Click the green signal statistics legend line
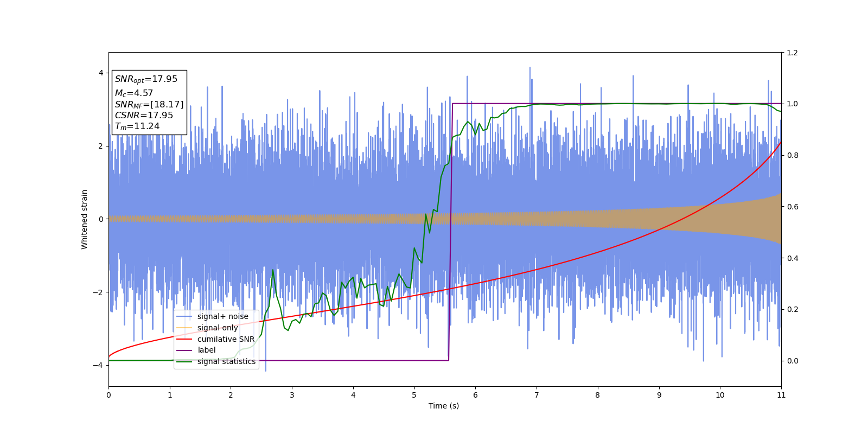The width and height of the screenshot is (868, 434). click(184, 361)
